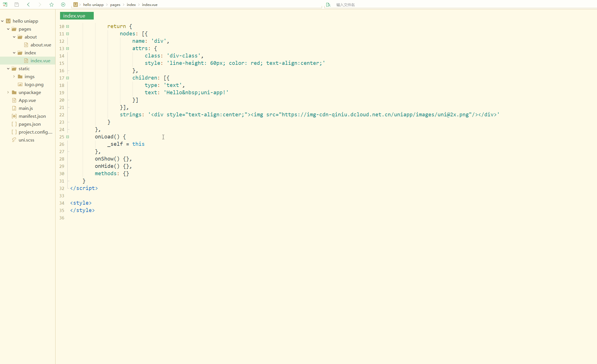The height and width of the screenshot is (364, 597).
Task: Click the logo.png image file icon
Action: tap(20, 84)
